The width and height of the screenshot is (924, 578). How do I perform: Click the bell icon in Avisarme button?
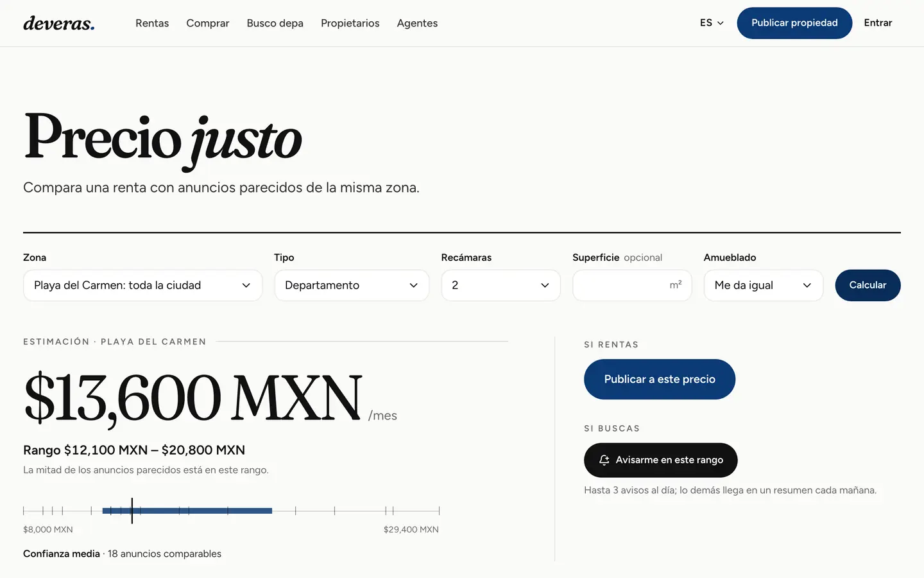(604, 460)
